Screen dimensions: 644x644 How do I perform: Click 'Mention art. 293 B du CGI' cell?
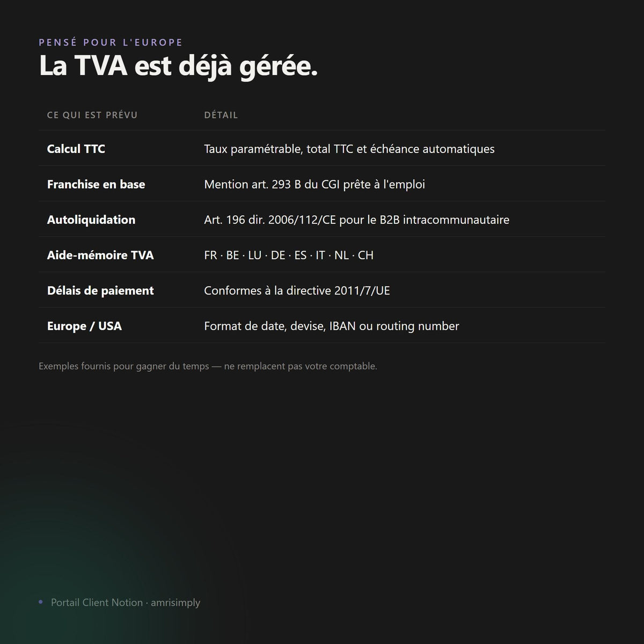coord(314,184)
